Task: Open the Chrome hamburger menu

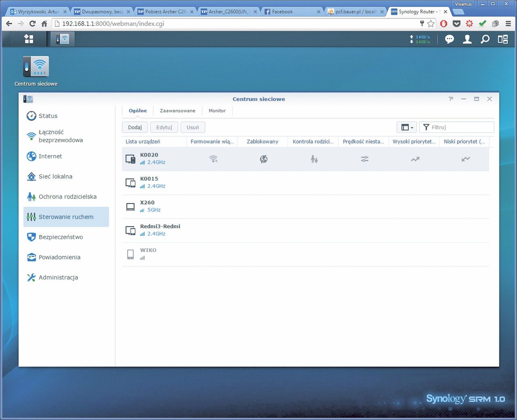Action: pyautogui.click(x=509, y=24)
